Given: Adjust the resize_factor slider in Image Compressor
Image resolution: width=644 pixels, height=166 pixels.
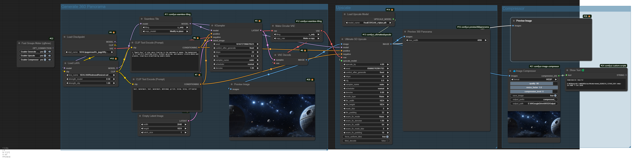Looking at the screenshot, I should pyautogui.click(x=534, y=88).
